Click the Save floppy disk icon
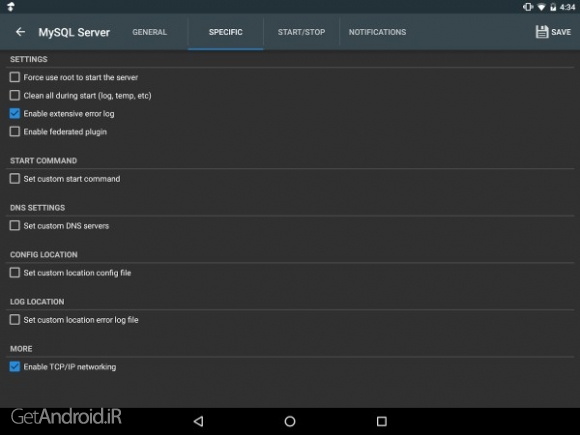This screenshot has width=580, height=435. [x=542, y=32]
